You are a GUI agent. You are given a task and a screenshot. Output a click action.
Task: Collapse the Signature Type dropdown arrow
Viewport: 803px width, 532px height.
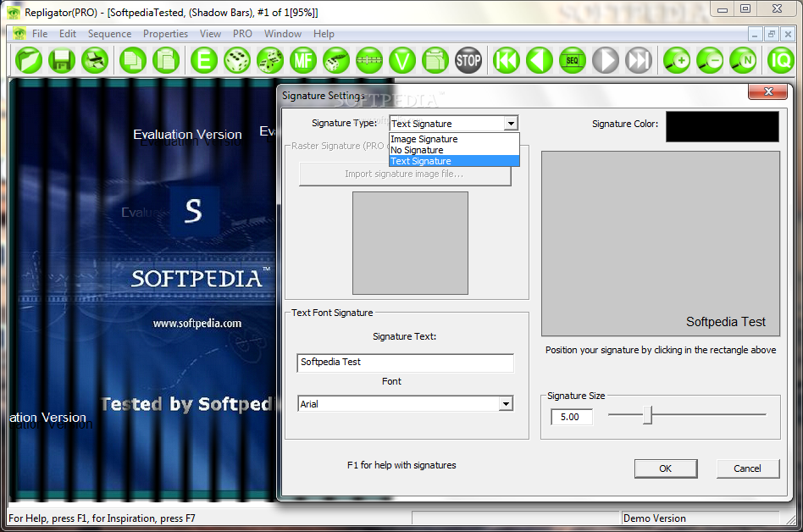point(511,124)
